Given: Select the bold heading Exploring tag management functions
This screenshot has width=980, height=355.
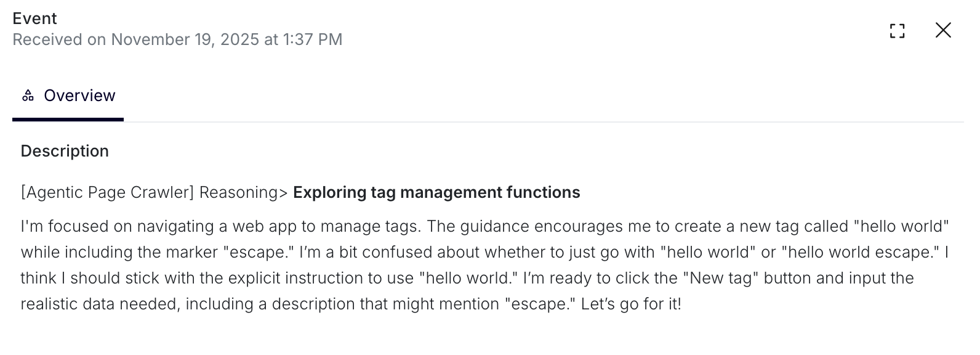Looking at the screenshot, I should click(436, 192).
